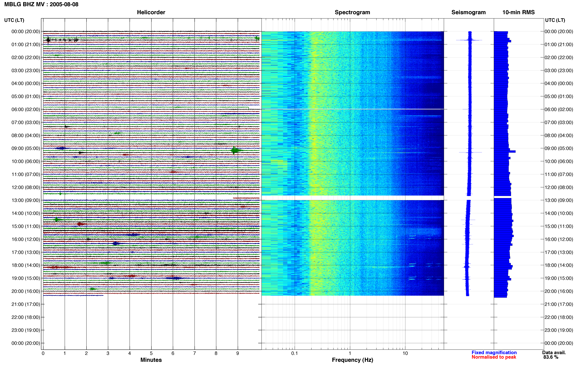Click 01:00 (21:00) on the Helicorder time axis
The width and height of the screenshot is (588, 368).
coord(26,45)
